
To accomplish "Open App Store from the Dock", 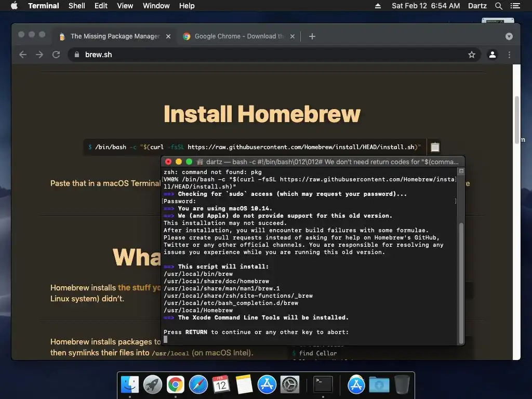I will click(x=267, y=384).
